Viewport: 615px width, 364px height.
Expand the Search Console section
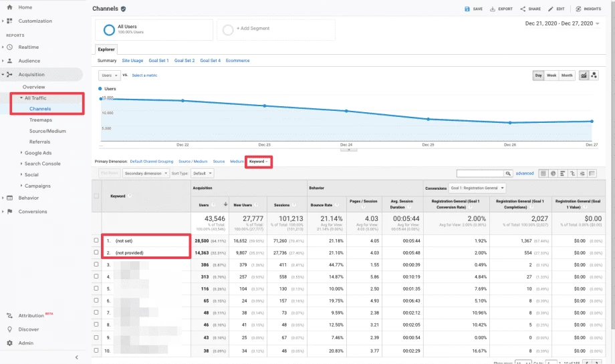click(x=21, y=164)
